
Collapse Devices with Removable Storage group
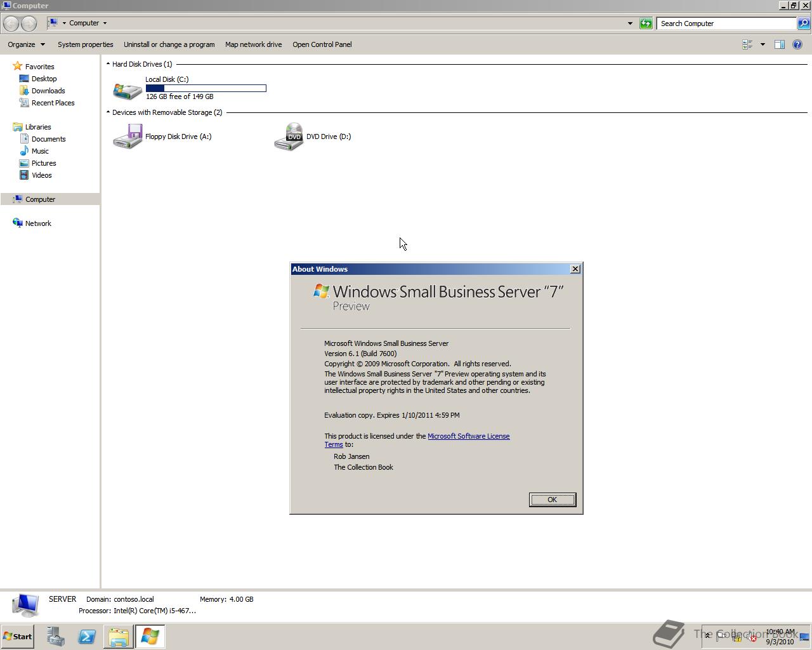tap(108, 112)
